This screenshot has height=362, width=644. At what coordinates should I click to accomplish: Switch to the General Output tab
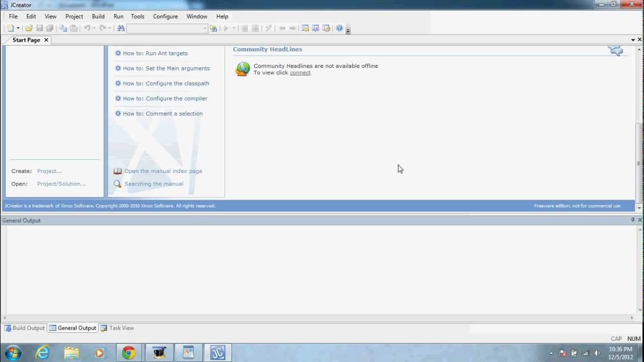pos(73,328)
